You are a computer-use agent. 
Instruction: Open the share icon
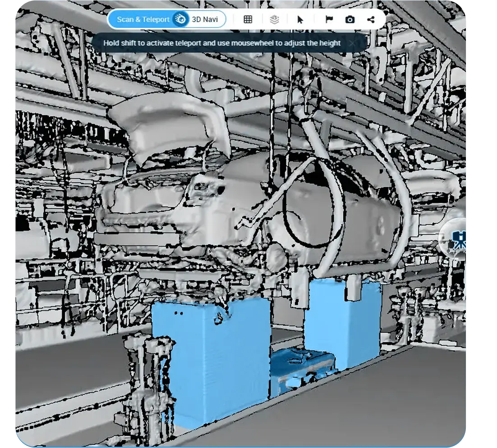coord(371,19)
